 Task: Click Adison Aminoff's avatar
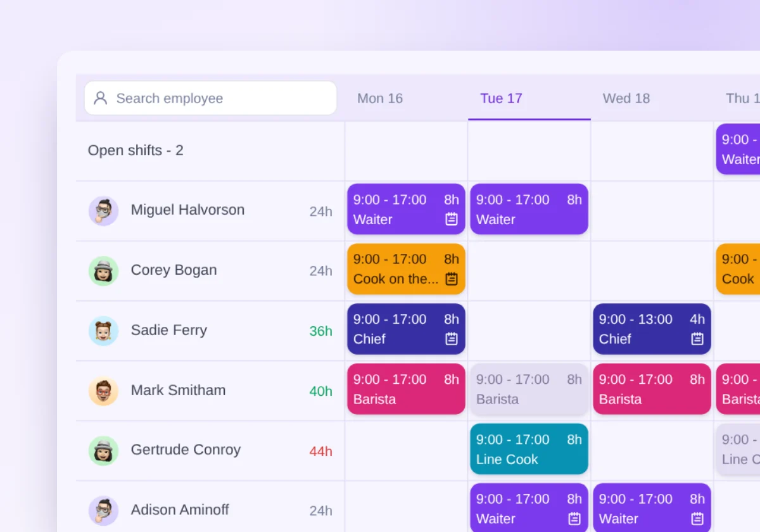point(103,510)
